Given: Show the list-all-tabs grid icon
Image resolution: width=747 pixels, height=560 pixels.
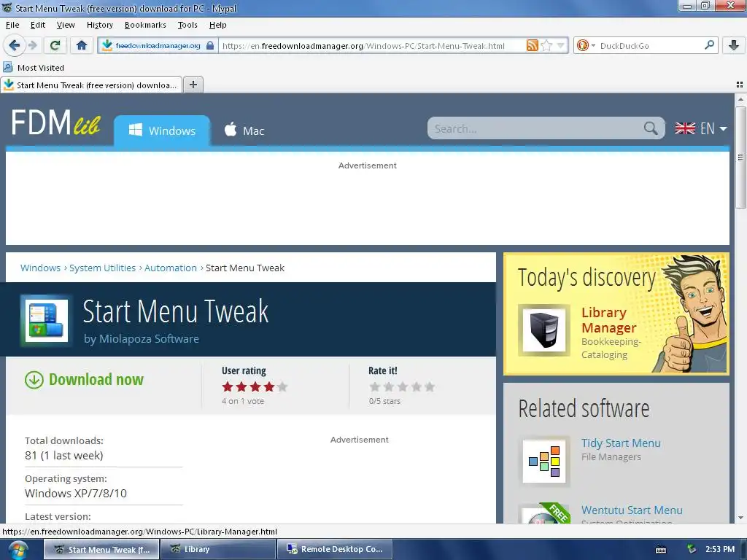Looking at the screenshot, I should coord(740,85).
